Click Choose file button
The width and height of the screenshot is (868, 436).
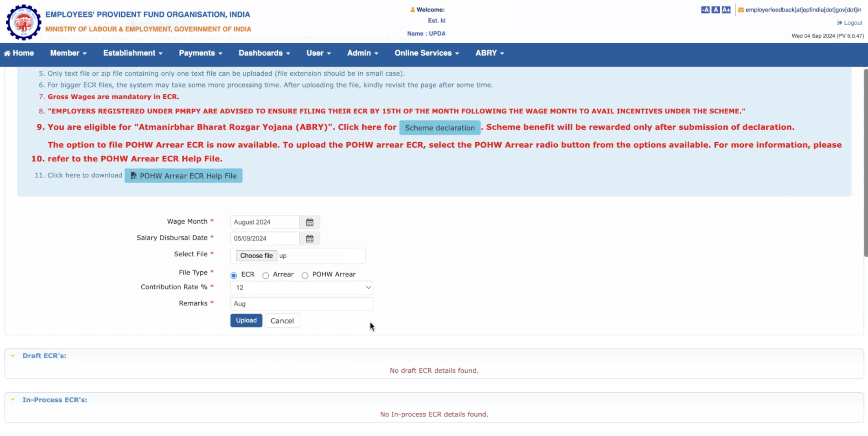(x=256, y=255)
